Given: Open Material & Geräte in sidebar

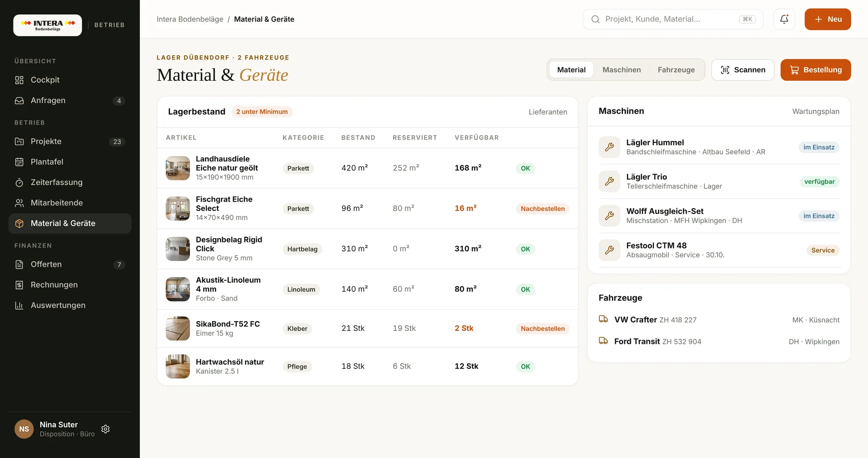Looking at the screenshot, I should click(70, 223).
